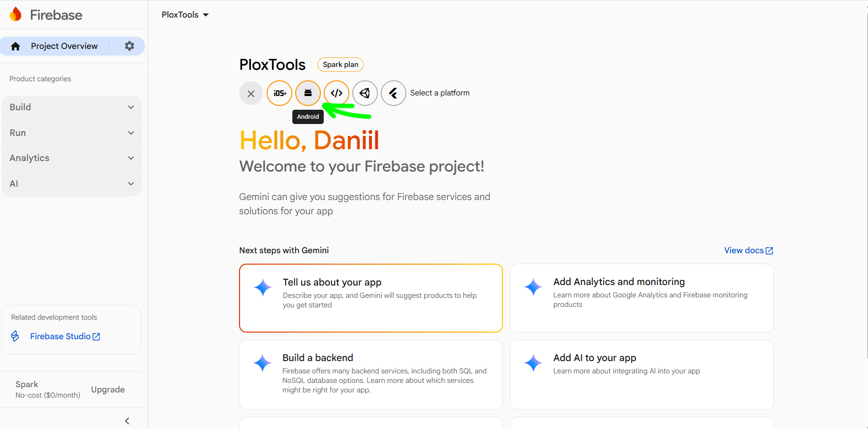Pick the Unity platform icon
Viewport: 868px width, 429px height.
click(x=365, y=93)
